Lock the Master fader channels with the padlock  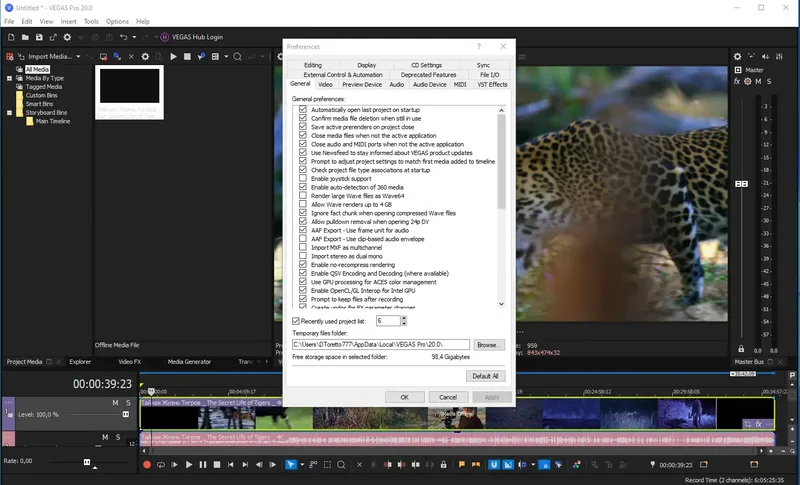(x=741, y=349)
